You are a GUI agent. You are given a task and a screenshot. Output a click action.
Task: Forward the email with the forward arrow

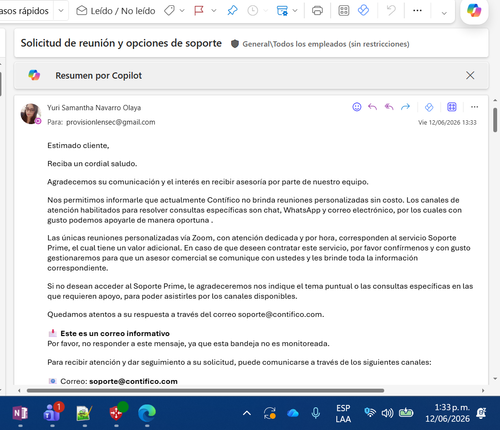pos(405,107)
